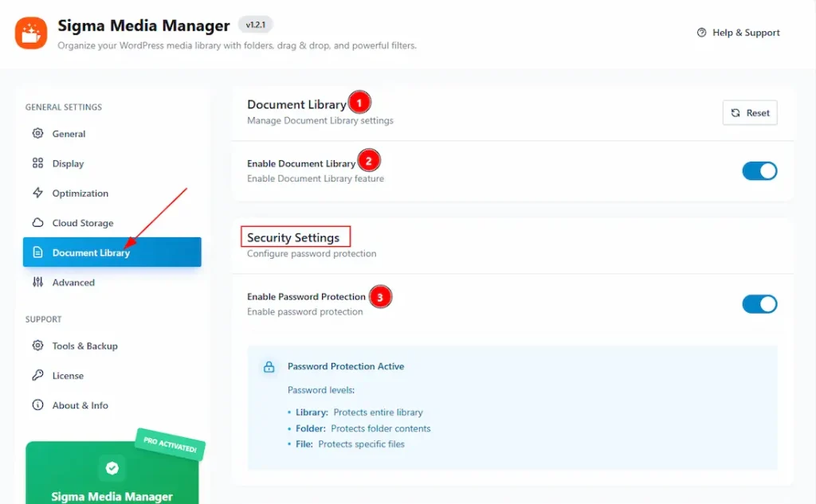Click the General gear icon in sidebar
Viewport: 816px width, 504px height.
coord(37,134)
